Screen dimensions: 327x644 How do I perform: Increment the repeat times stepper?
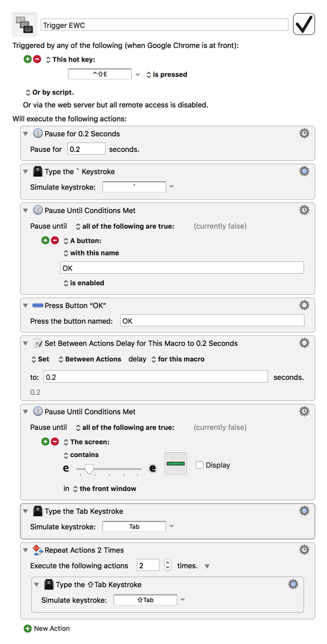(167, 563)
